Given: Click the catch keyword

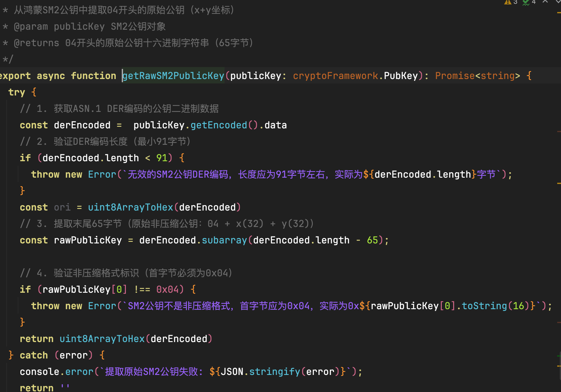Looking at the screenshot, I should (34, 355).
